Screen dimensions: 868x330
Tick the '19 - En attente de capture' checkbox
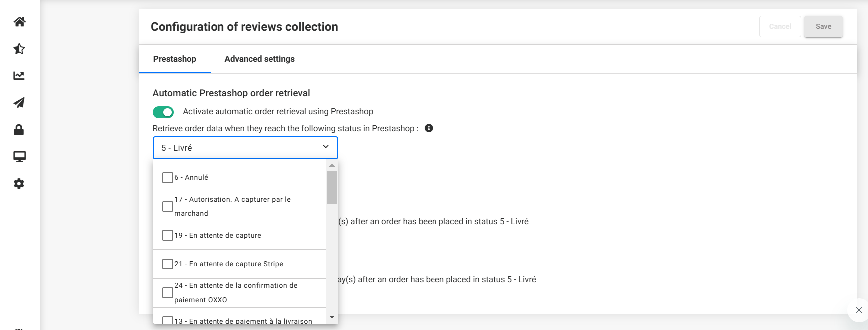[x=168, y=235]
